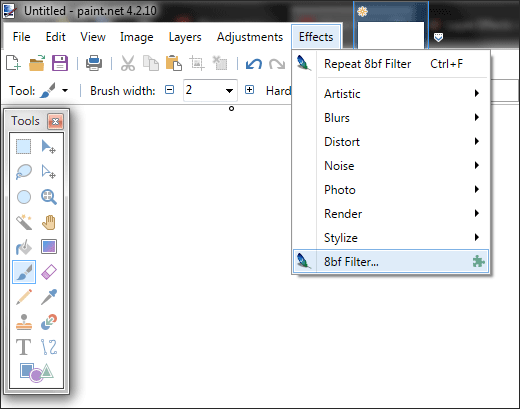The height and width of the screenshot is (409, 520).
Task: Pick the Color Picker eyedropper tool
Action: (49, 297)
